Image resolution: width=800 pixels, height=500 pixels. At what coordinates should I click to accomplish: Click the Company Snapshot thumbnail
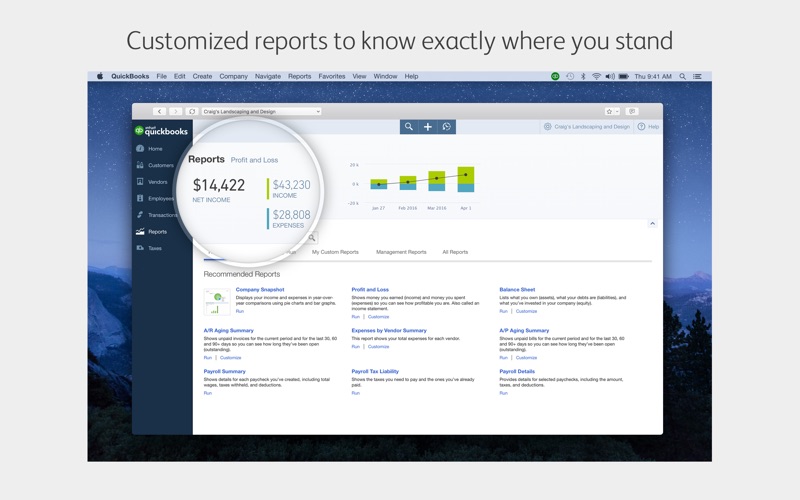tap(217, 302)
